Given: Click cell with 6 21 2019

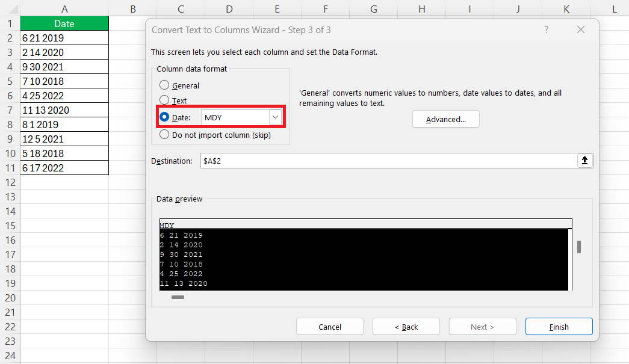Looking at the screenshot, I should point(64,38).
